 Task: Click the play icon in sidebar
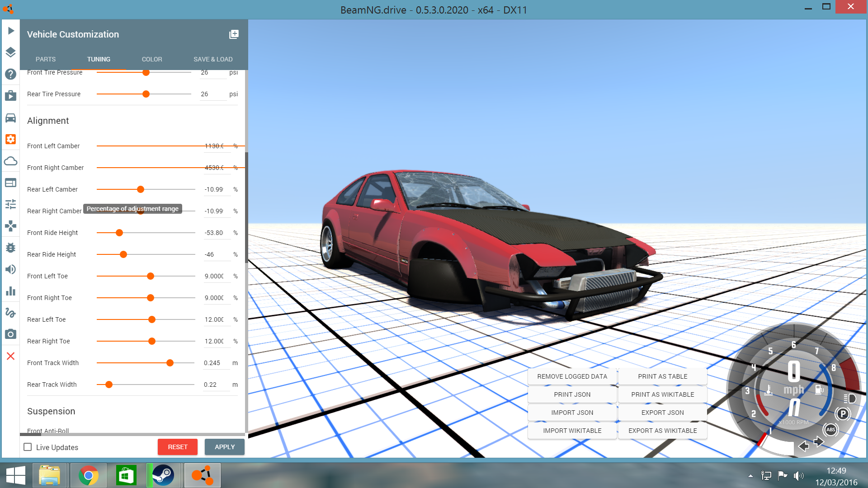click(11, 31)
